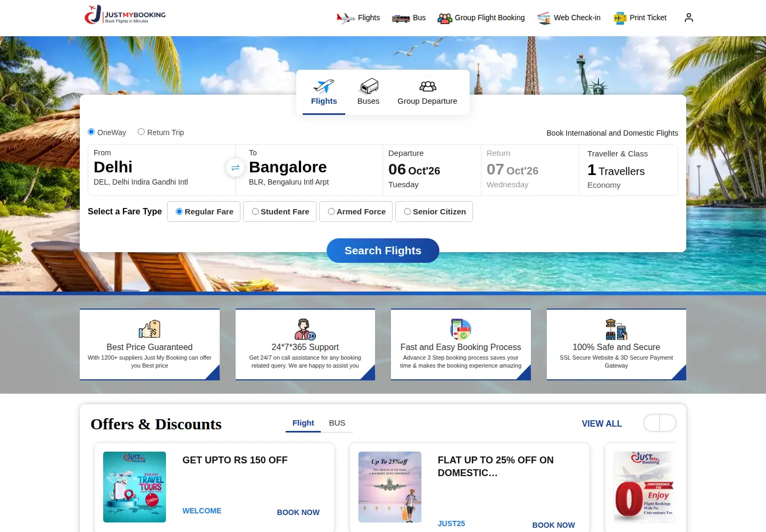766x532 pixels.
Task: Choose Student Fare type
Action: 280,211
